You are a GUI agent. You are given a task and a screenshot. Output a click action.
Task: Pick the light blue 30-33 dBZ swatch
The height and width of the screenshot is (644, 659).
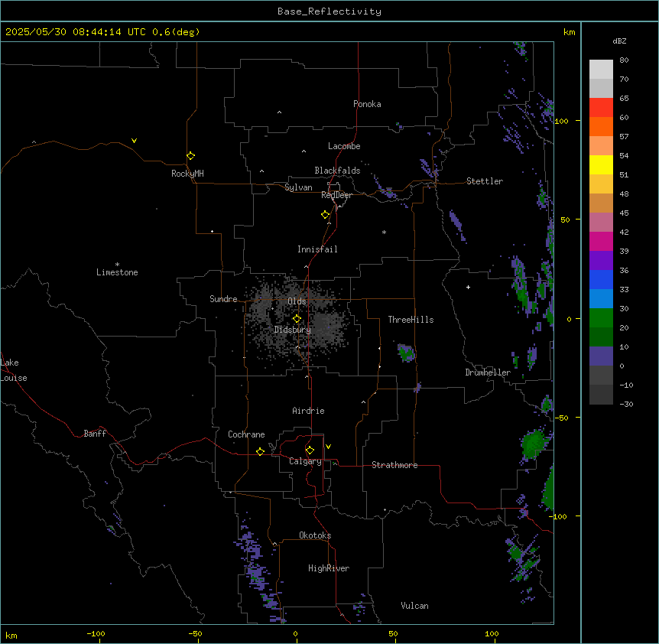pyautogui.click(x=601, y=299)
